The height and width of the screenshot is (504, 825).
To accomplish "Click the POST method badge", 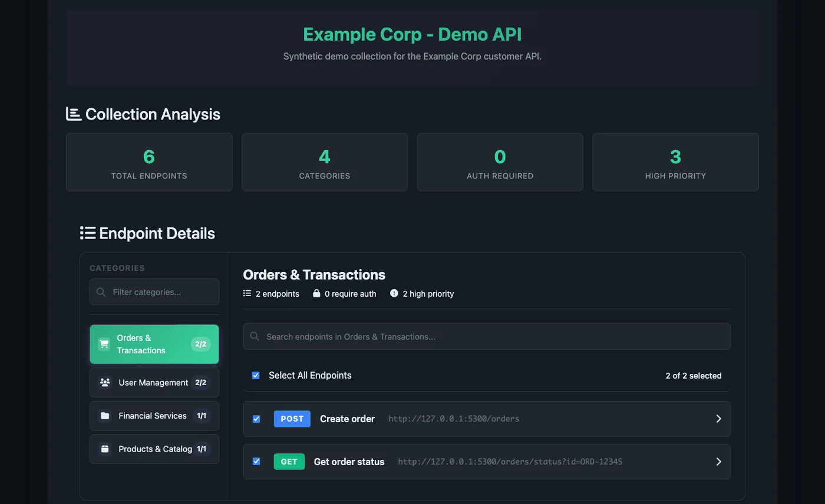I will point(292,419).
